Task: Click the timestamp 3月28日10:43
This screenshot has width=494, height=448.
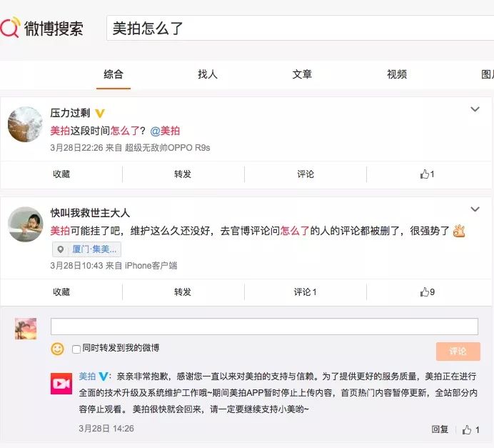Action: coord(76,266)
